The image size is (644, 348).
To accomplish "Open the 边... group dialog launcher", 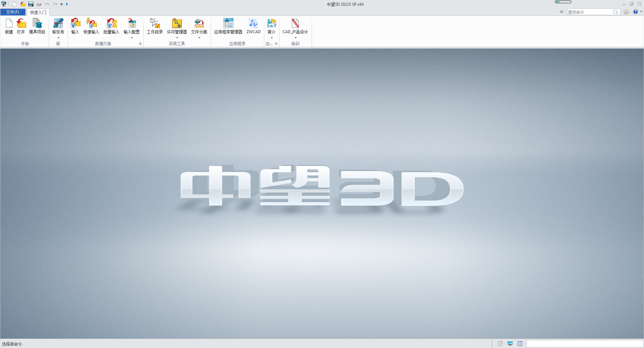I will pyautogui.click(x=276, y=44).
